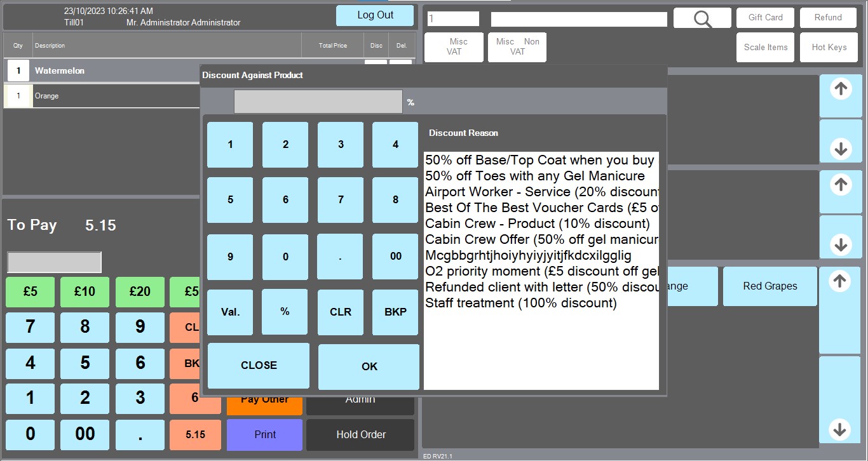Search products with the magnifier icon
The image size is (868, 461).
click(702, 18)
